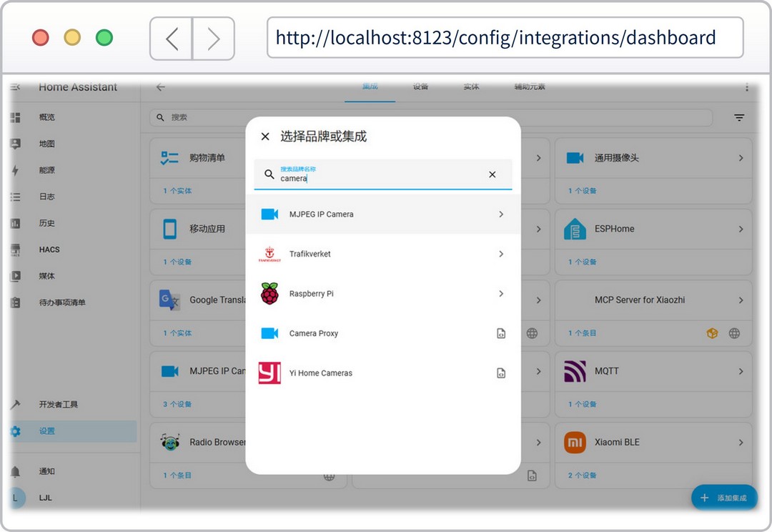Expand the ESPHome card chevron
Screen dimensions: 772x532
click(x=741, y=229)
